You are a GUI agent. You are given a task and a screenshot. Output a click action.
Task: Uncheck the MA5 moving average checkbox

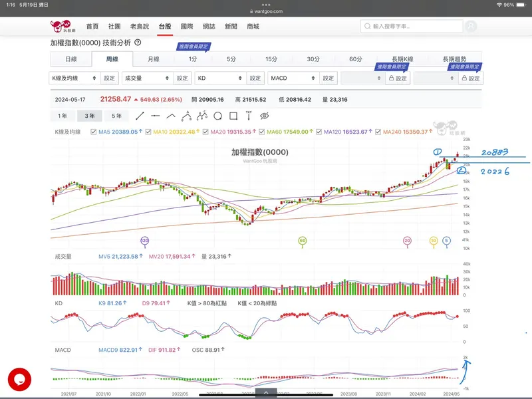(93, 132)
